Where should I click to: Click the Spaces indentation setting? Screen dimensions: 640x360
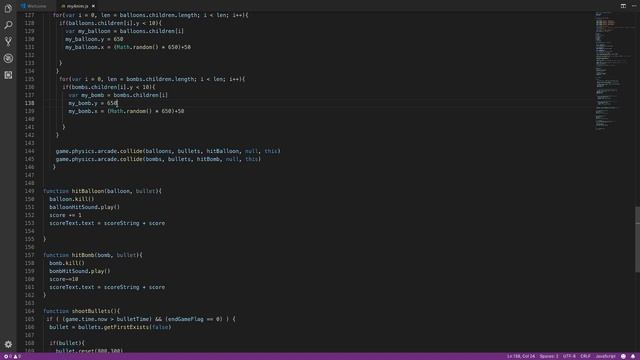coord(549,356)
